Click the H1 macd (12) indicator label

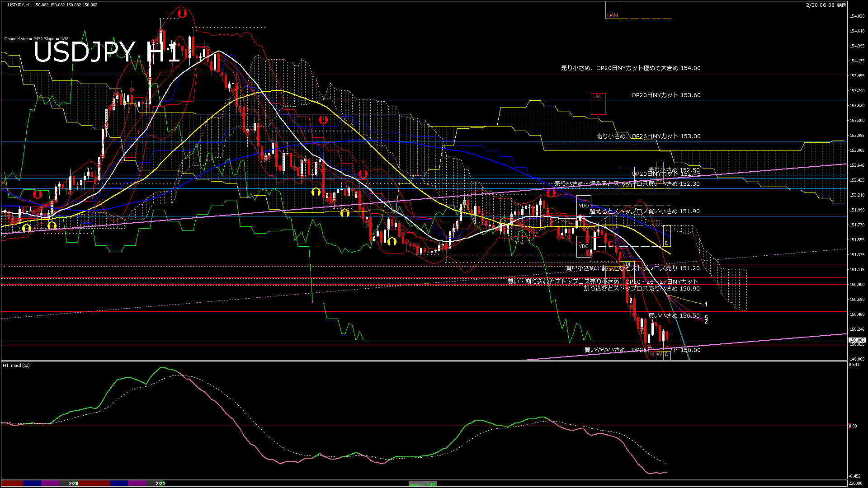click(16, 365)
